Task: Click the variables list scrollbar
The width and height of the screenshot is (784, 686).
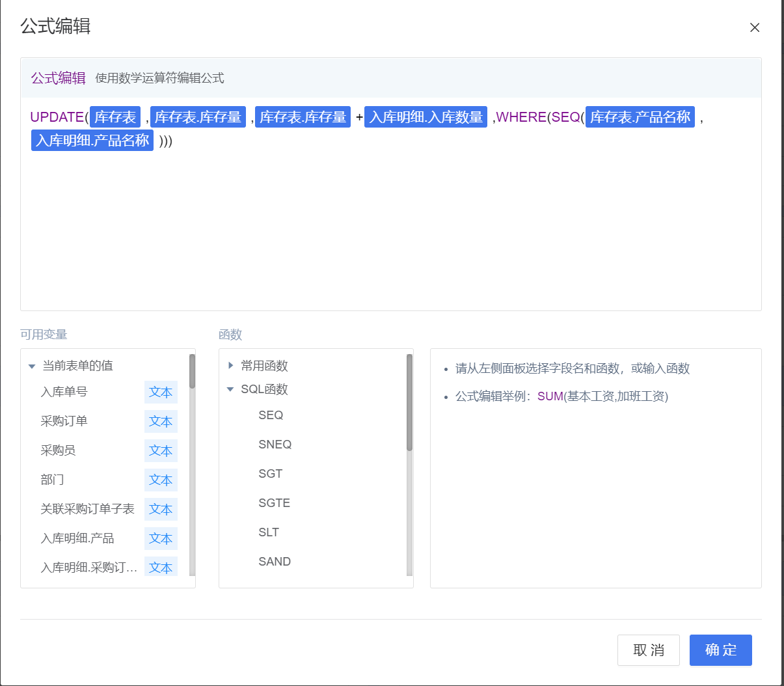Action: click(x=192, y=372)
